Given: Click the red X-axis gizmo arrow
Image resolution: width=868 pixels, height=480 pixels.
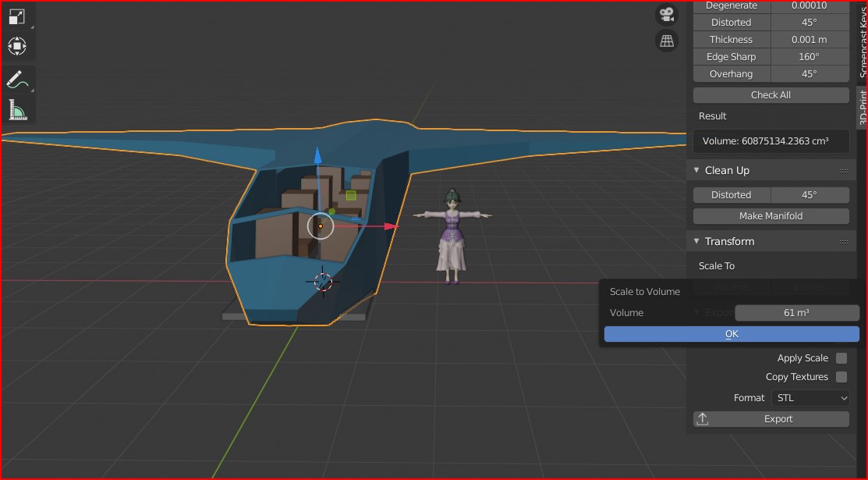Looking at the screenshot, I should [390, 226].
